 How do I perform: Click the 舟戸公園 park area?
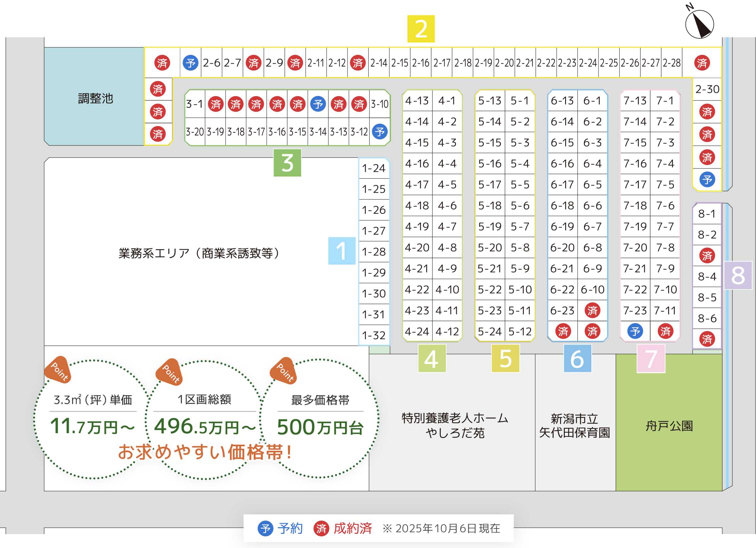click(669, 426)
